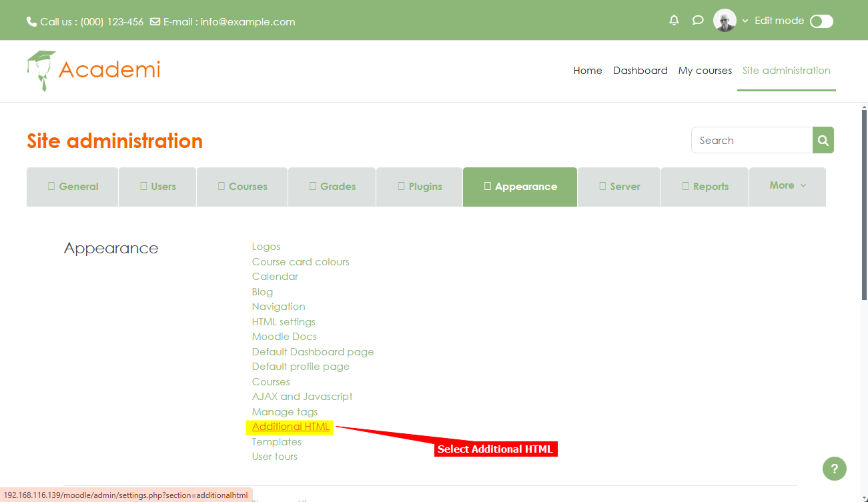Open the Templates link
The width and height of the screenshot is (868, 502).
pyautogui.click(x=277, y=442)
